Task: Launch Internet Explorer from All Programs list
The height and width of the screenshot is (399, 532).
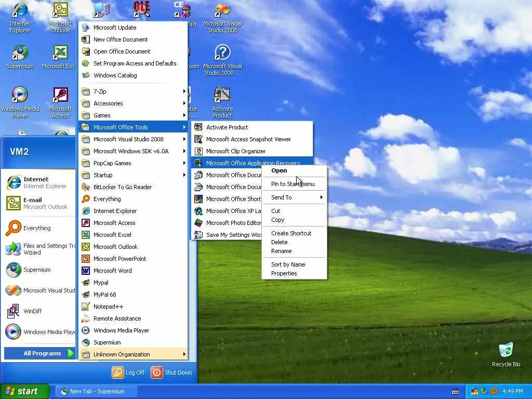Action: tap(133, 211)
